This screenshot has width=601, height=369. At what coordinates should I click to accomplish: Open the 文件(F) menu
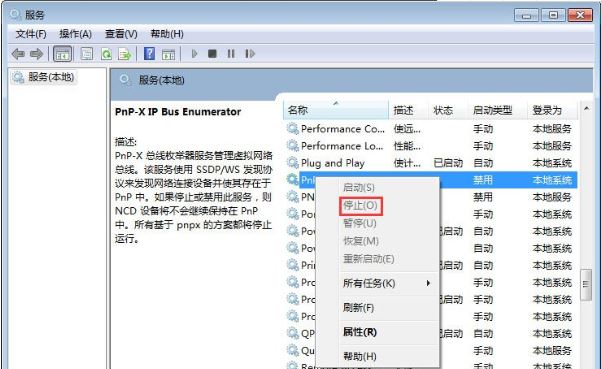[x=31, y=34]
